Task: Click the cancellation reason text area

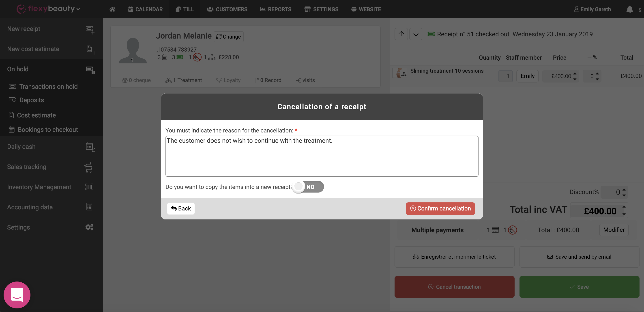Action: point(322,156)
